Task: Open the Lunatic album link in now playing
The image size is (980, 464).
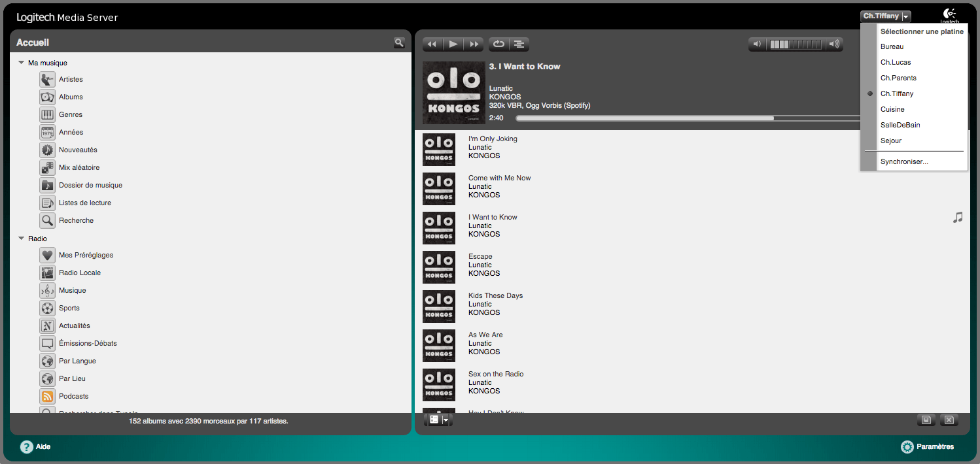Action: [501, 88]
